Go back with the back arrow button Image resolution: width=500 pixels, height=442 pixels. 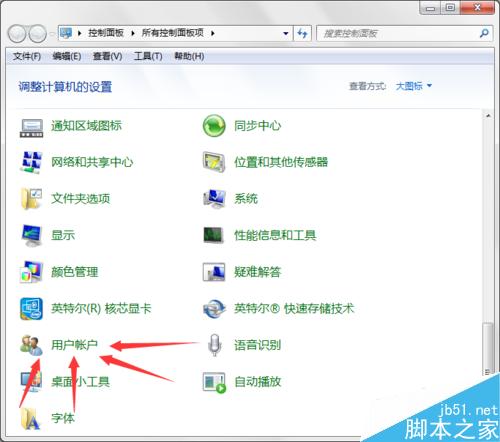click(17, 33)
